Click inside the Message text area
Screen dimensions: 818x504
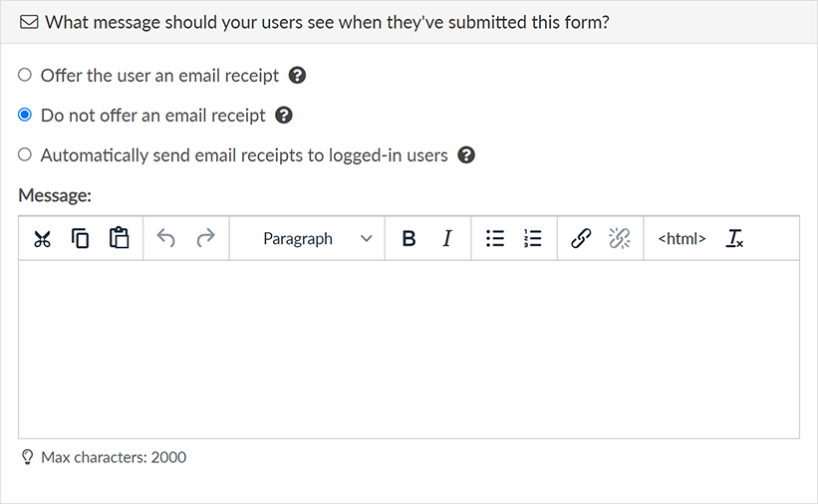pos(409,349)
